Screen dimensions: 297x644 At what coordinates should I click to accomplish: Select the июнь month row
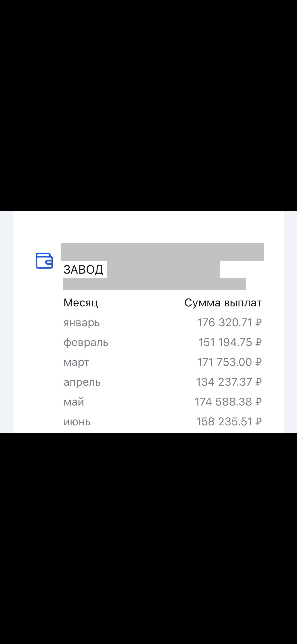coord(163,422)
